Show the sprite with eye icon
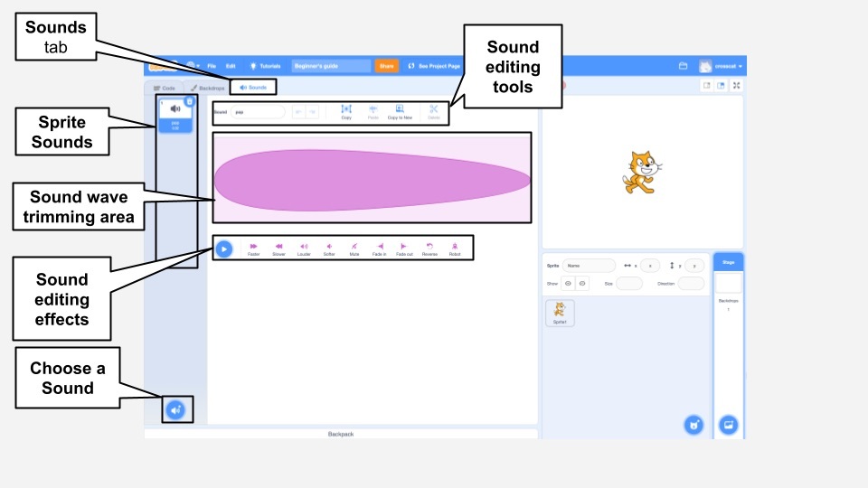The image size is (868, 488). pyautogui.click(x=568, y=283)
